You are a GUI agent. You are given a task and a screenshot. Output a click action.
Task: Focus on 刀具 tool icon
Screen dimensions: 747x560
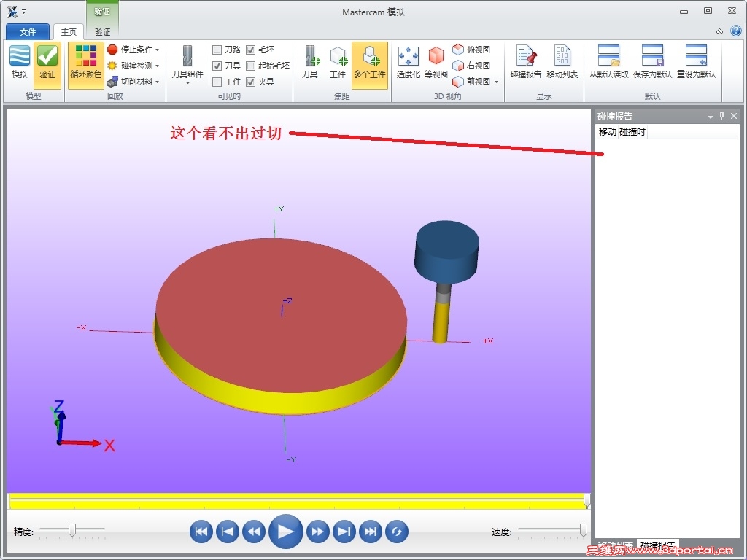point(311,56)
